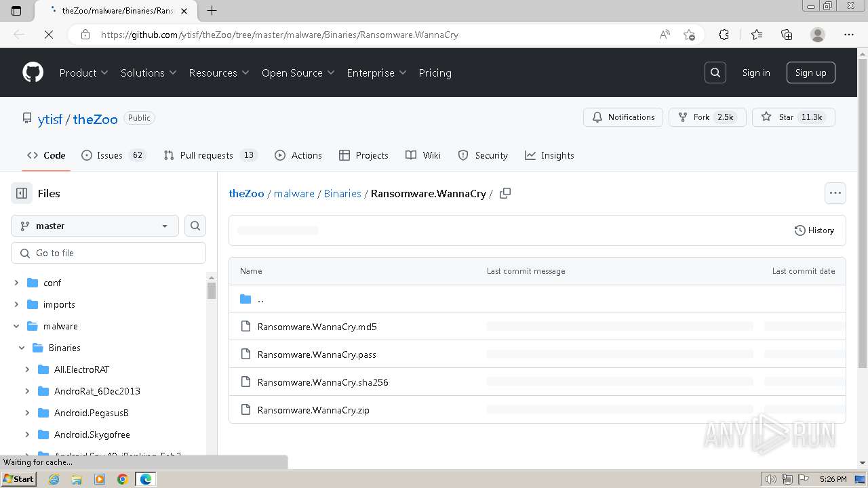Click the Sign in link

coord(756,73)
